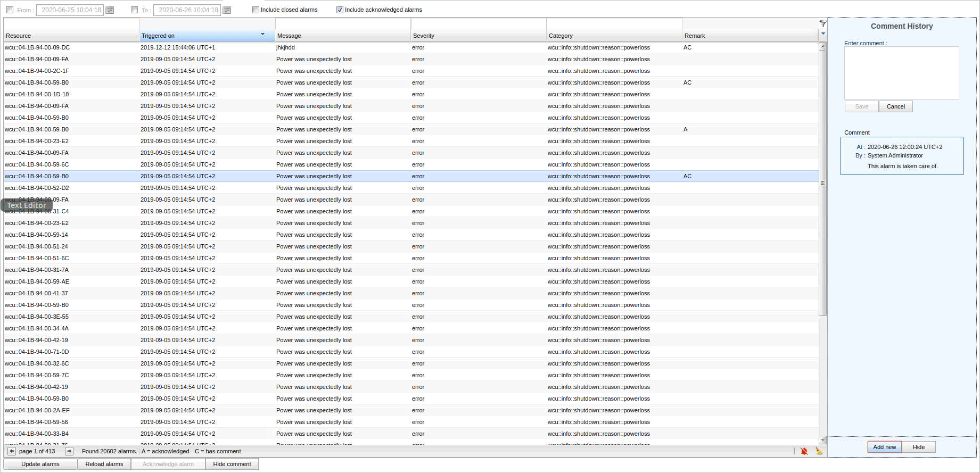980x473 pixels.
Task: Enable the To date checkbox
Action: pyautogui.click(x=134, y=10)
